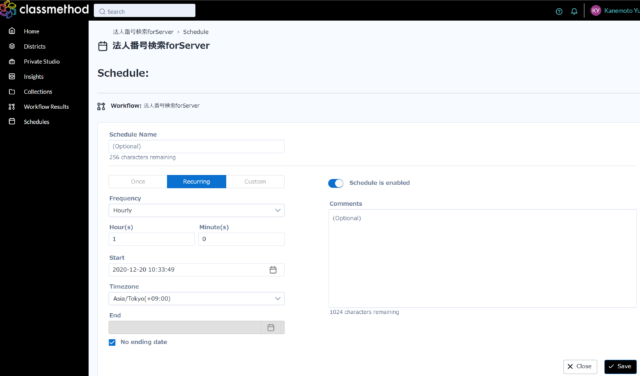This screenshot has height=376, width=640.
Task: Click the '256 characters remaining' text
Action: tap(142, 157)
